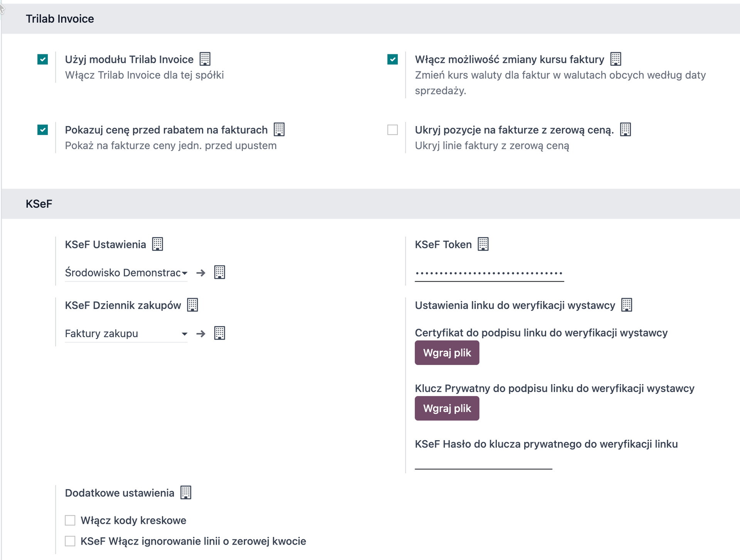This screenshot has height=560, width=740.
Task: Click company icon beside KSeF Dziennik zakupów label
Action: [x=192, y=305]
